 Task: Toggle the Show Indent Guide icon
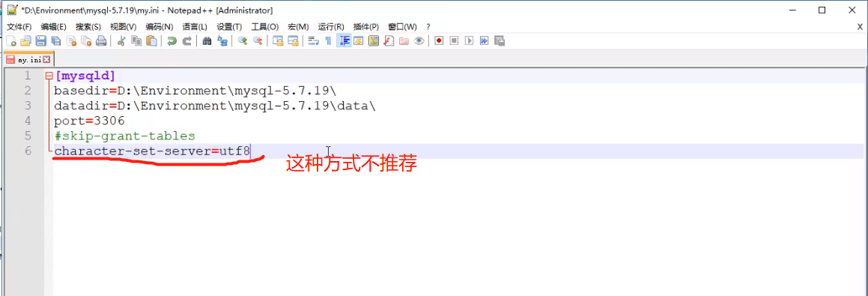[x=344, y=40]
